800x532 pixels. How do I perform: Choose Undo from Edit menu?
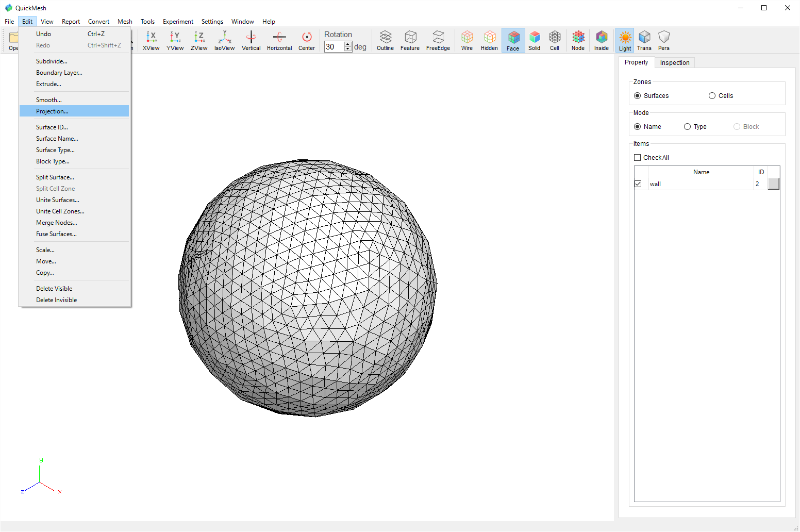(x=74, y=34)
